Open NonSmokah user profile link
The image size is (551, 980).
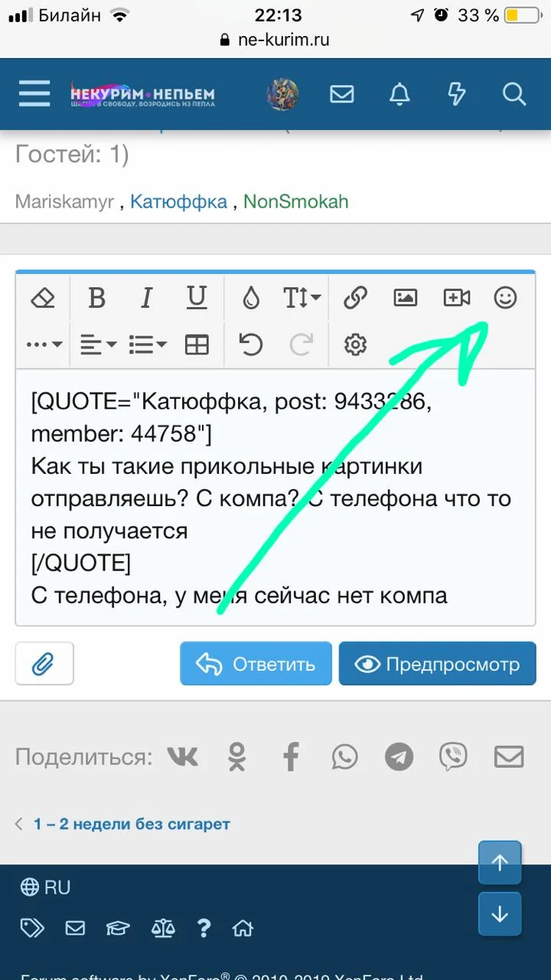click(295, 201)
